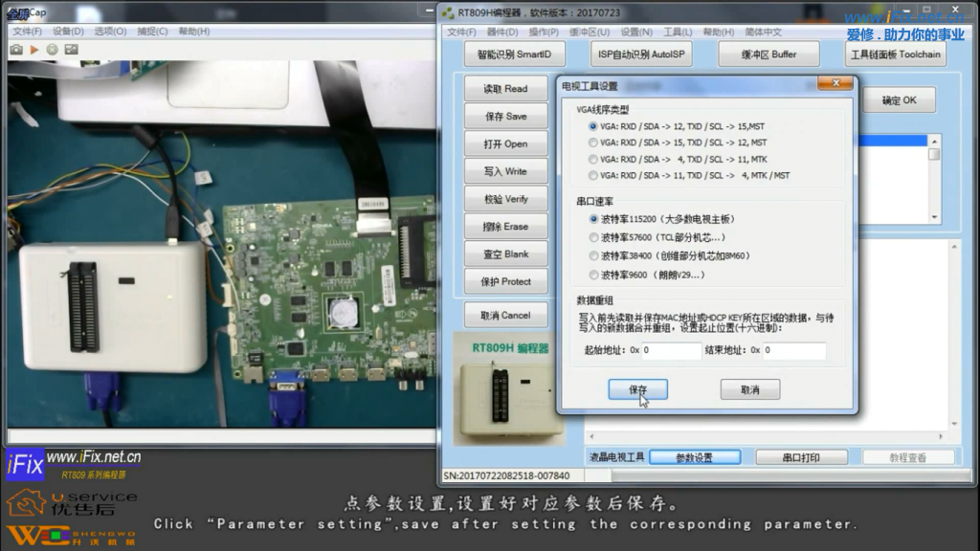Click the 起始地址 start address field
Viewport: 980px width, 551px height.
[x=671, y=350]
